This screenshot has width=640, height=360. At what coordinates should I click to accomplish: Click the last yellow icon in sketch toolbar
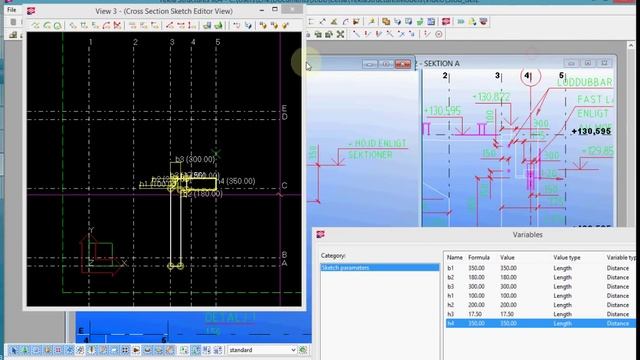[x=286, y=25]
